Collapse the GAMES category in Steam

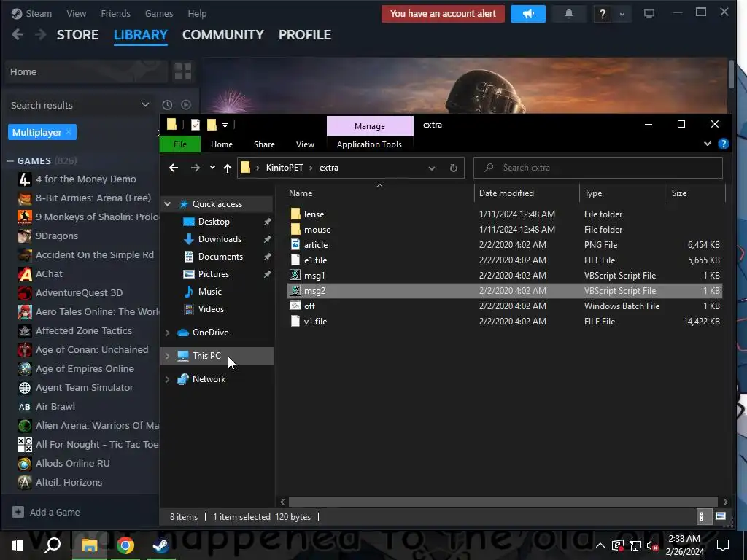9,161
